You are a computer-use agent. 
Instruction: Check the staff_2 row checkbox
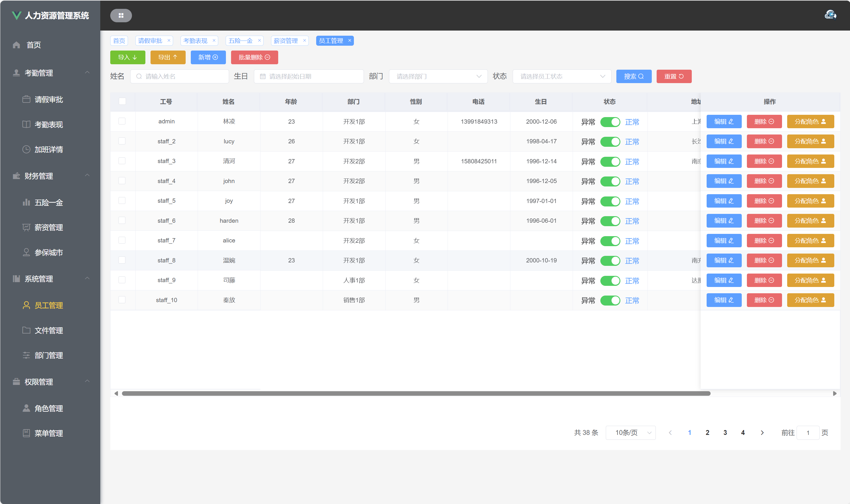point(122,141)
